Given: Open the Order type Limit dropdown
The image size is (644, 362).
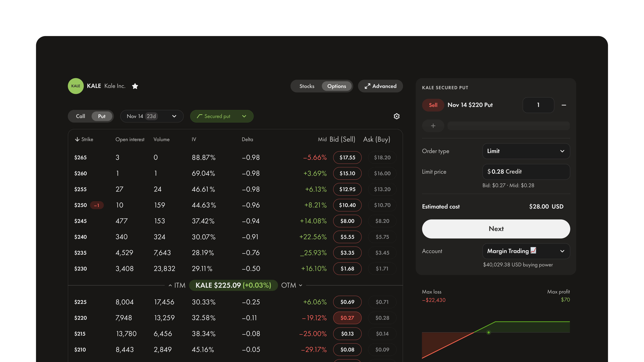Looking at the screenshot, I should coord(526,151).
